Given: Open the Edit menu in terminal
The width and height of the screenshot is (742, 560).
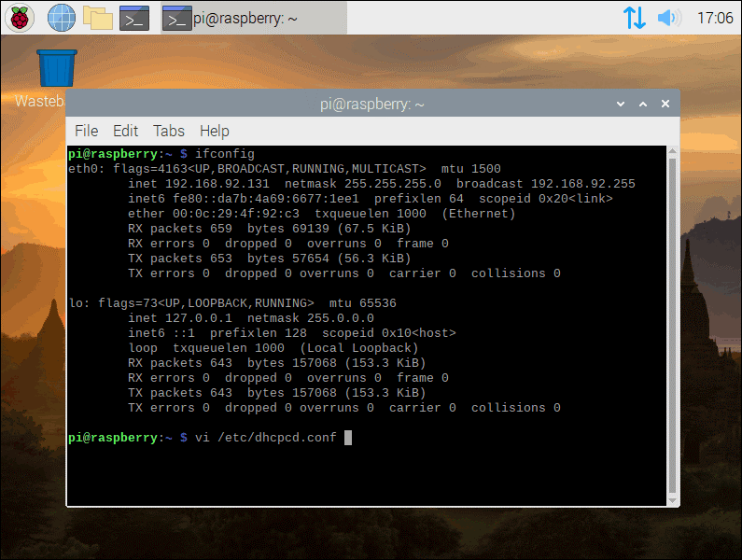Looking at the screenshot, I should pyautogui.click(x=125, y=131).
